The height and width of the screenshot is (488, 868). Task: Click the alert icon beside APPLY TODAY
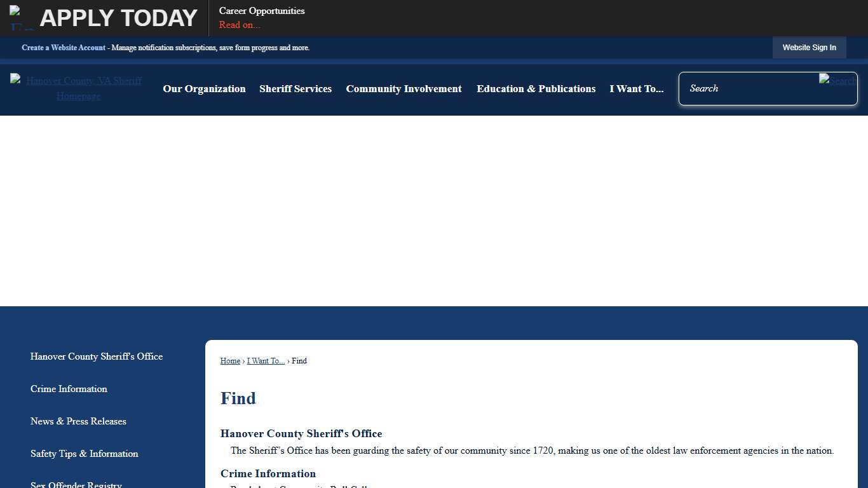pyautogui.click(x=21, y=18)
